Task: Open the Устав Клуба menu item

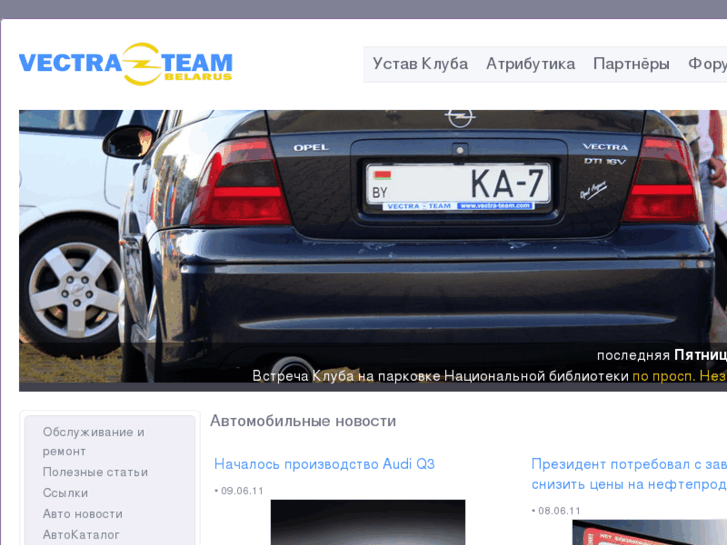Action: coord(420,64)
